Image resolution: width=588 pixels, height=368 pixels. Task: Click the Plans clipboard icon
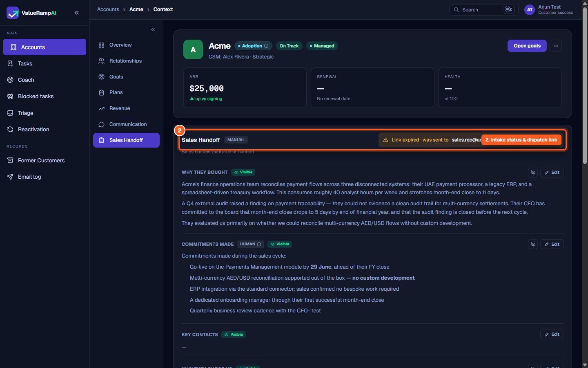tap(101, 92)
